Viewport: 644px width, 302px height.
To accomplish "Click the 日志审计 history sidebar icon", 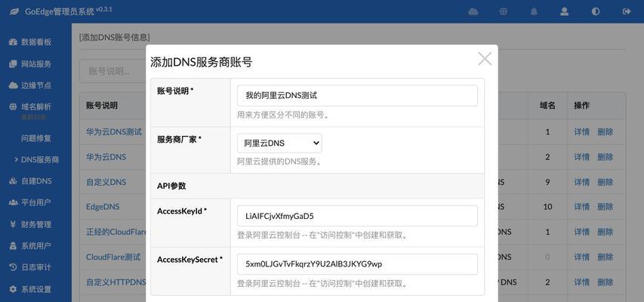I will click(x=13, y=267).
